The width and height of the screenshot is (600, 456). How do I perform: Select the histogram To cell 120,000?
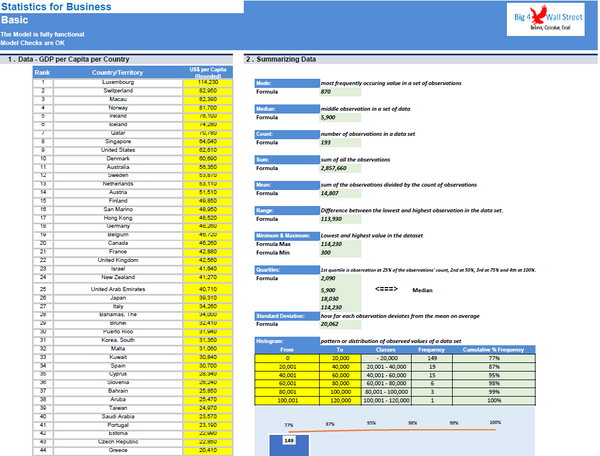[340, 401]
